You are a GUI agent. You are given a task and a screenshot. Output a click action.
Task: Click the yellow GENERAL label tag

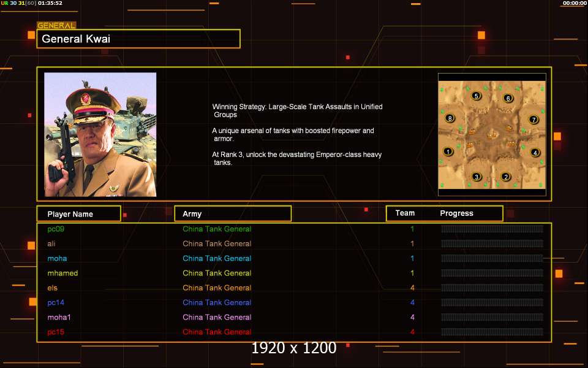(x=56, y=26)
